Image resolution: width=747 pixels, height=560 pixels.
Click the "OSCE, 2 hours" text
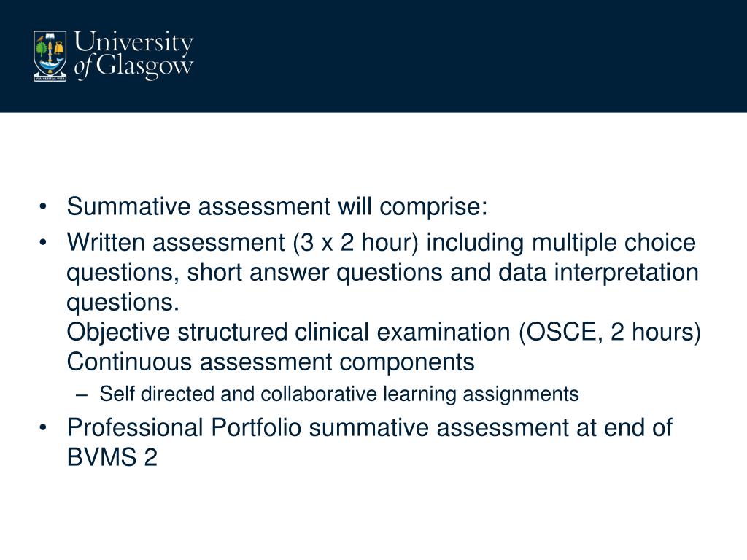tap(610, 332)
